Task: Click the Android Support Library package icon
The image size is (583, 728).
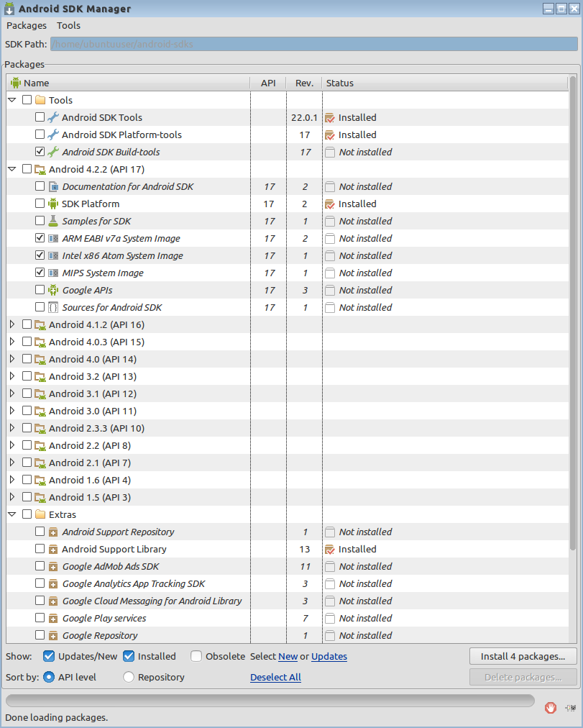Action: (53, 550)
